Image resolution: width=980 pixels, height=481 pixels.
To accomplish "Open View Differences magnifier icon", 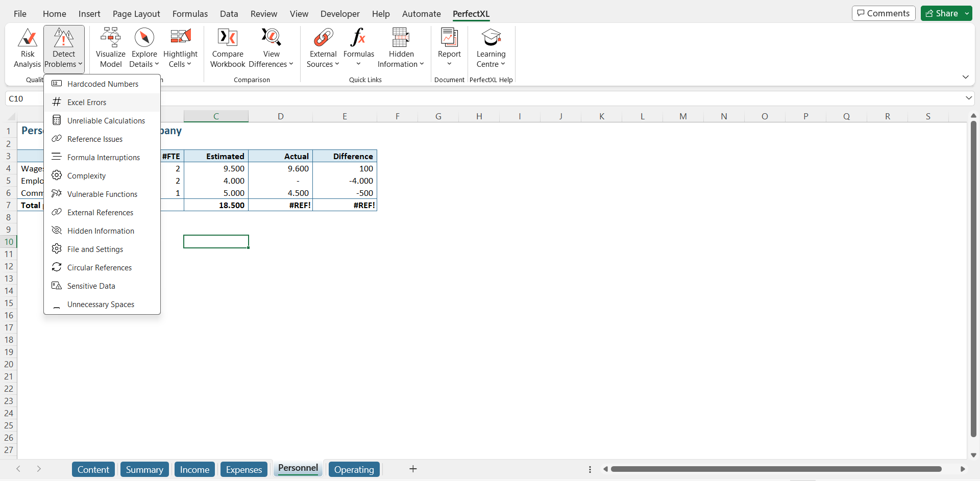I will [272, 37].
